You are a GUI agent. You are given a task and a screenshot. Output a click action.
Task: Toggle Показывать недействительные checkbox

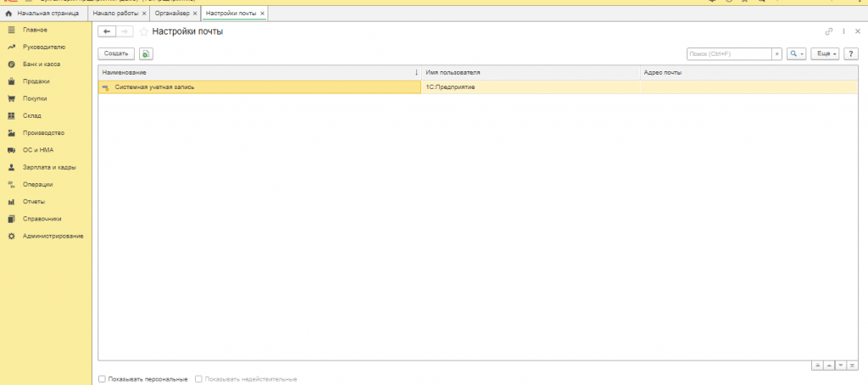[198, 379]
